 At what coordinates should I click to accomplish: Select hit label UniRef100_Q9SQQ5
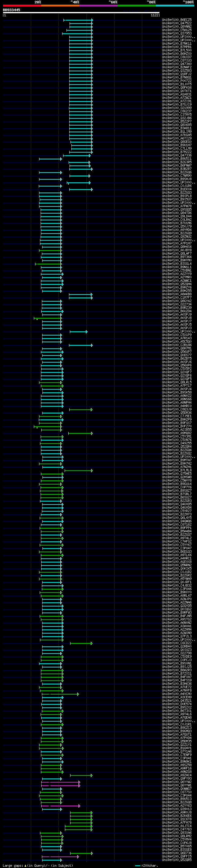[x=177, y=209]
